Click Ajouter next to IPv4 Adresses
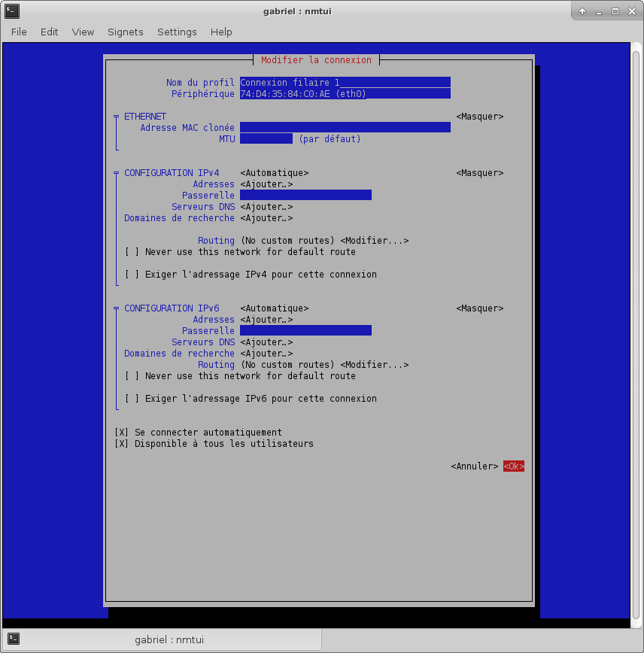 click(266, 184)
